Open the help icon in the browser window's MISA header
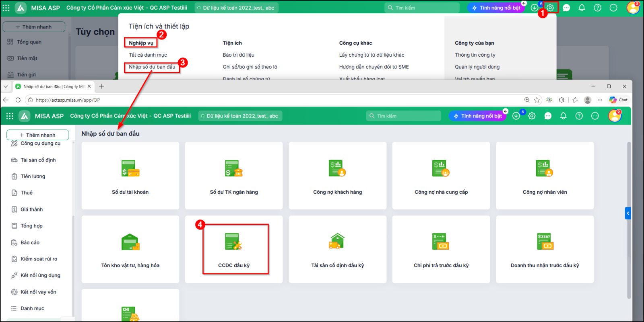 click(579, 116)
